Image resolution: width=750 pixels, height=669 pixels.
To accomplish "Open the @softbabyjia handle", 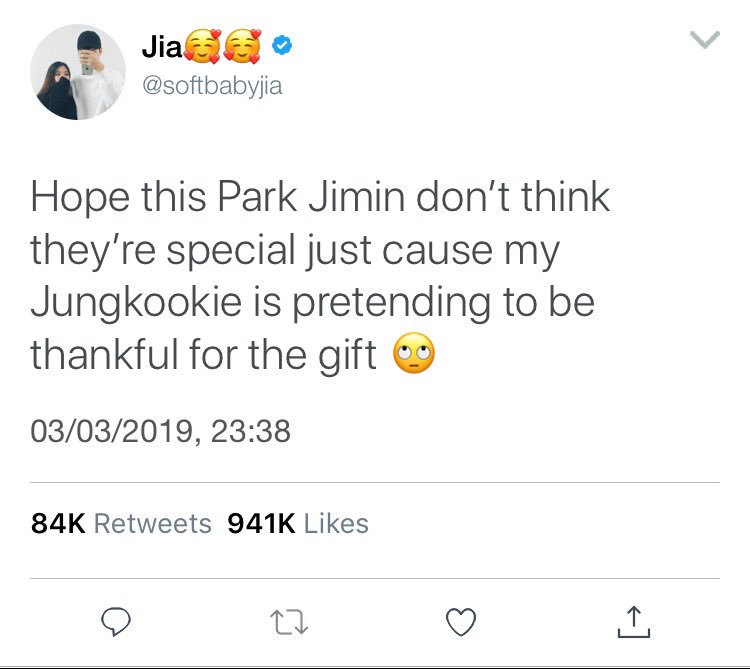I will [212, 86].
